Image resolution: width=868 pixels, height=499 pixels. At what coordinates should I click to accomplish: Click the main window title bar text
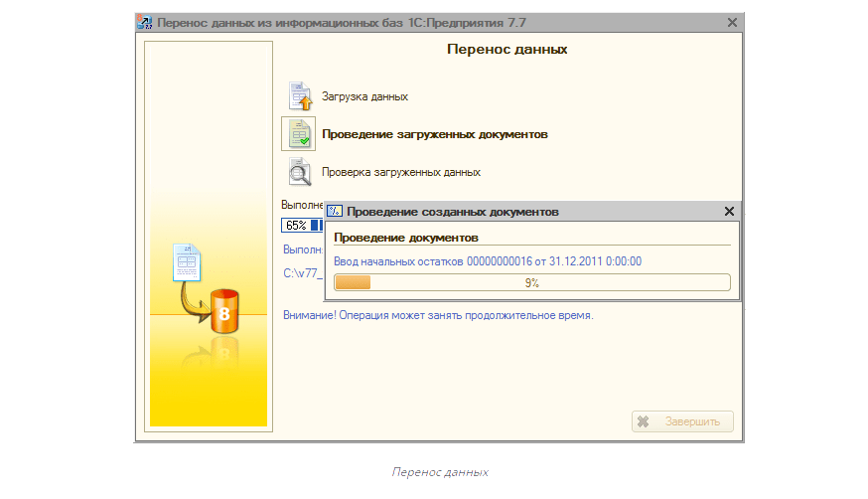[x=342, y=23]
